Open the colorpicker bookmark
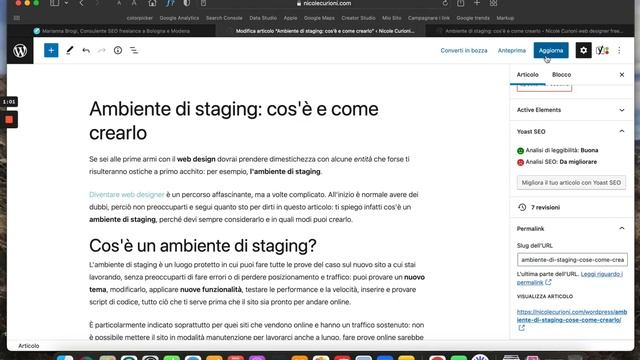 tap(140, 18)
